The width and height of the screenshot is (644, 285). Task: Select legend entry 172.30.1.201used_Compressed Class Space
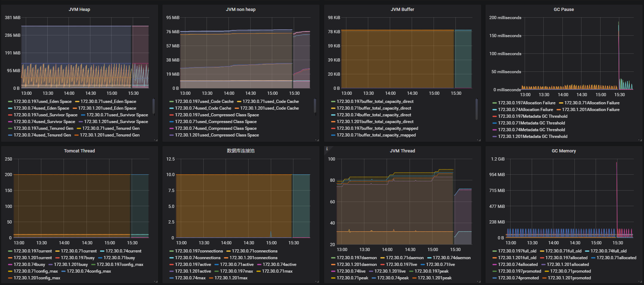[x=217, y=135]
